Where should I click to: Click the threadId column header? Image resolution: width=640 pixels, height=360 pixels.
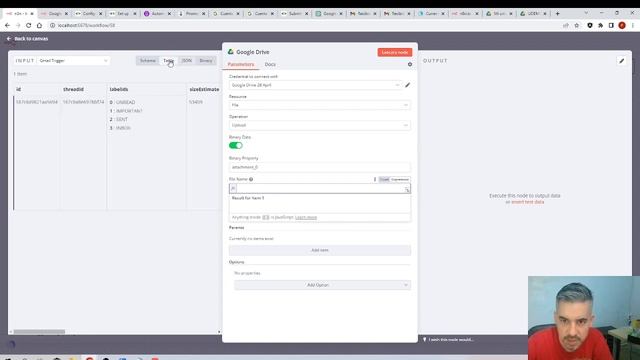click(x=73, y=89)
